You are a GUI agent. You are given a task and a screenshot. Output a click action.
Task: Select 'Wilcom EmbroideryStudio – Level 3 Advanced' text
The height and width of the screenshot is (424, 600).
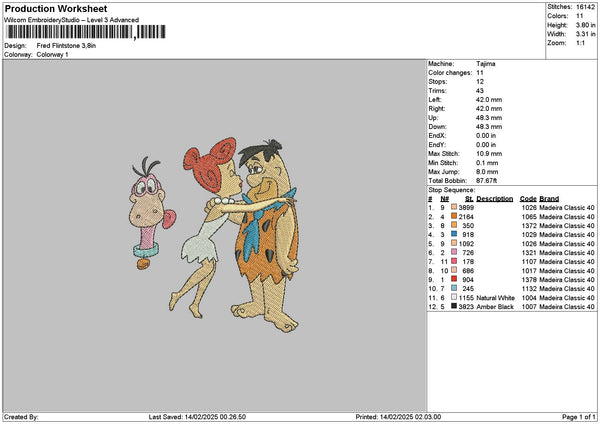tap(72, 20)
